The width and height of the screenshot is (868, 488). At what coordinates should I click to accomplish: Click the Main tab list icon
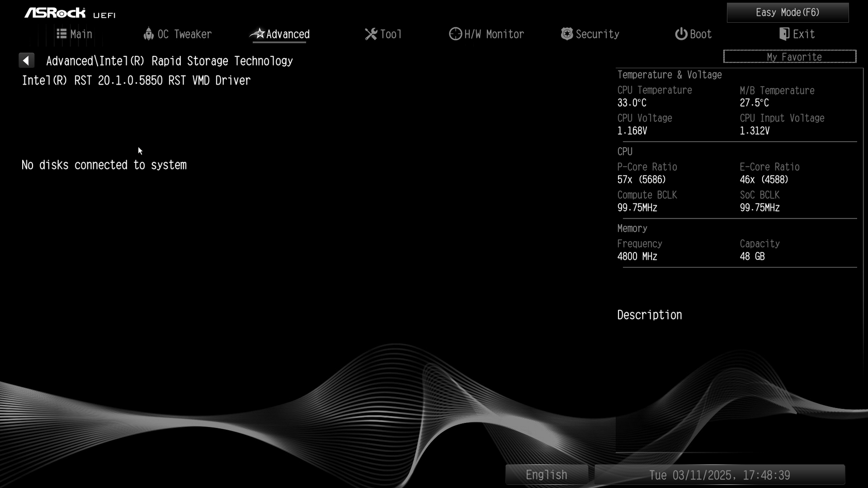click(x=61, y=34)
